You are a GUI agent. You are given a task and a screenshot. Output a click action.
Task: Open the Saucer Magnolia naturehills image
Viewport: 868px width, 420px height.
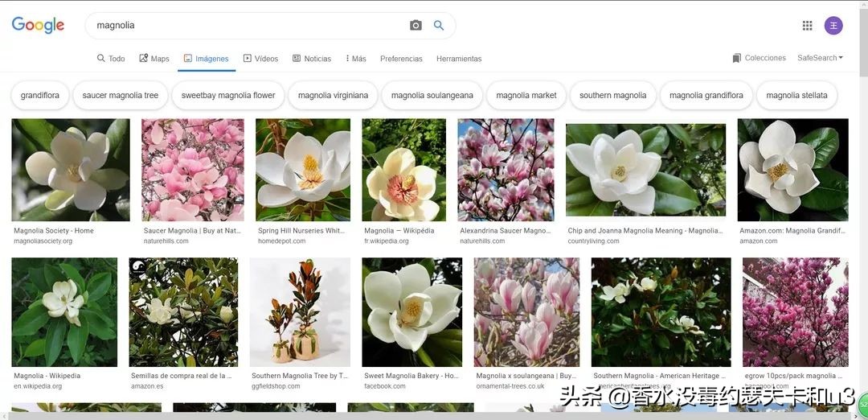click(193, 170)
